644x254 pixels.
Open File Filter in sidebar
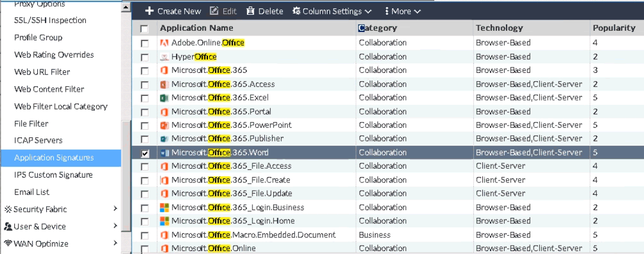(31, 124)
